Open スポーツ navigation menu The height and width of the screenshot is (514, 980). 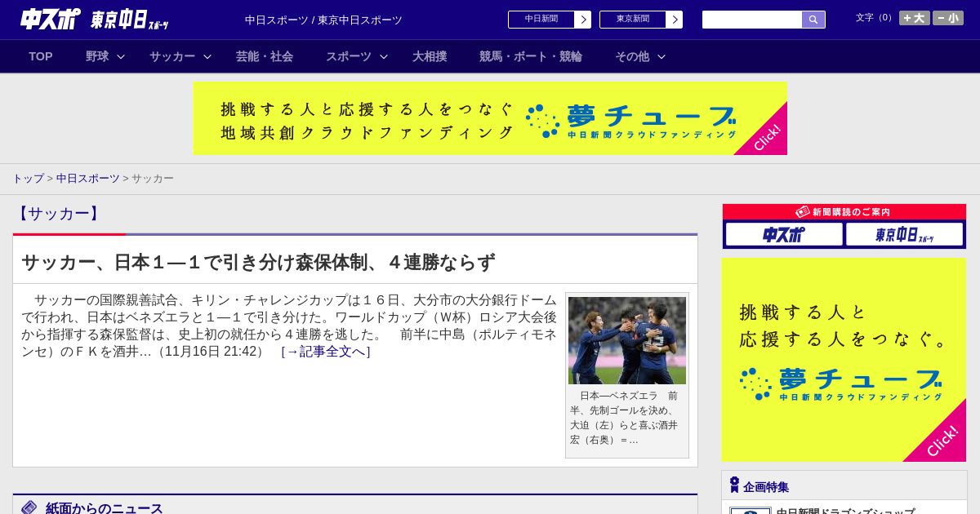click(x=349, y=56)
